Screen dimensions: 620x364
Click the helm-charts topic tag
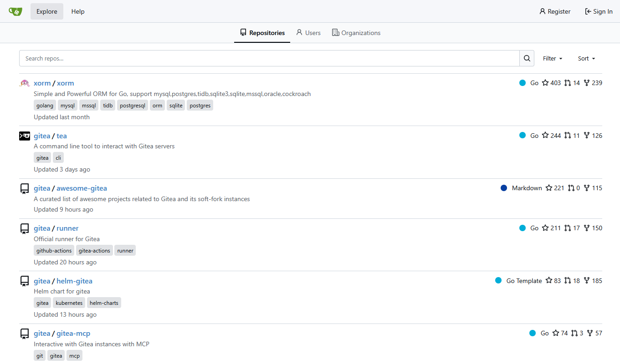pos(104,303)
